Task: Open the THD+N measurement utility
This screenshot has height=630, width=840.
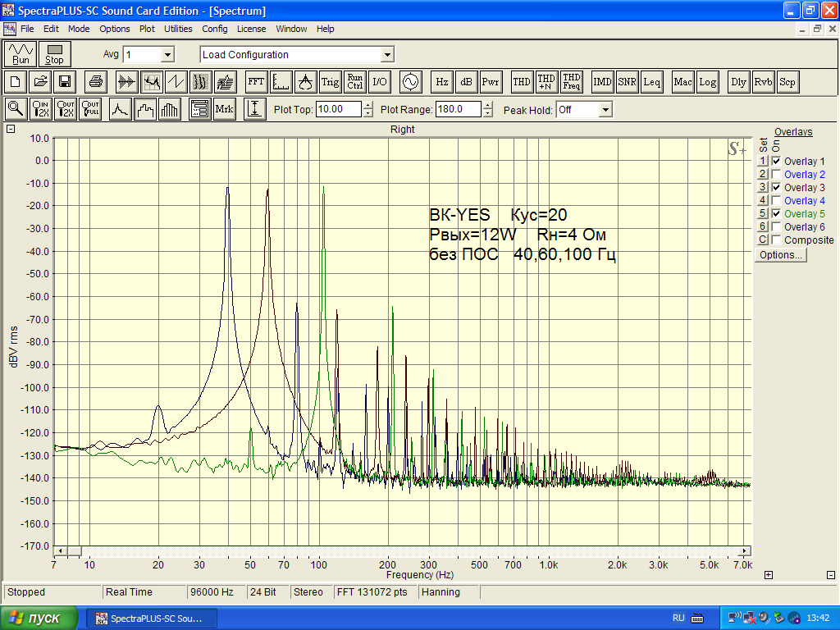Action: click(546, 82)
